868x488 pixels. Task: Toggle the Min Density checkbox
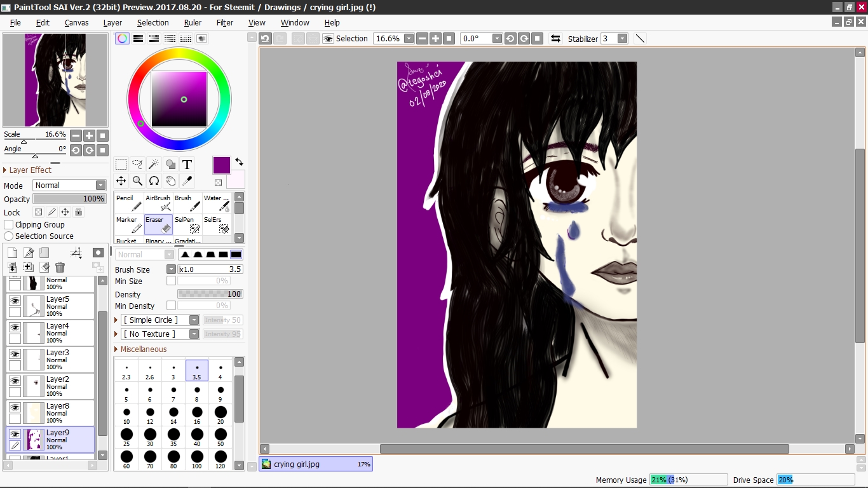coord(171,306)
